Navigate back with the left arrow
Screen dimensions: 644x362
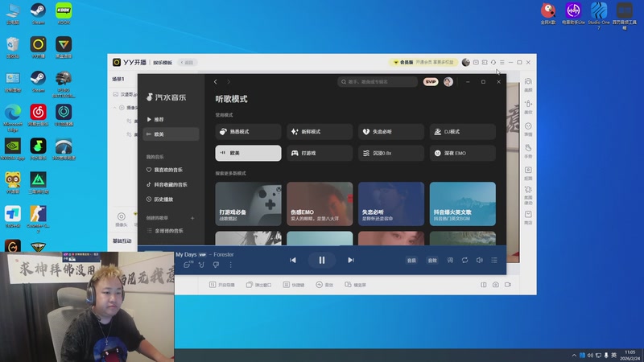(215, 82)
